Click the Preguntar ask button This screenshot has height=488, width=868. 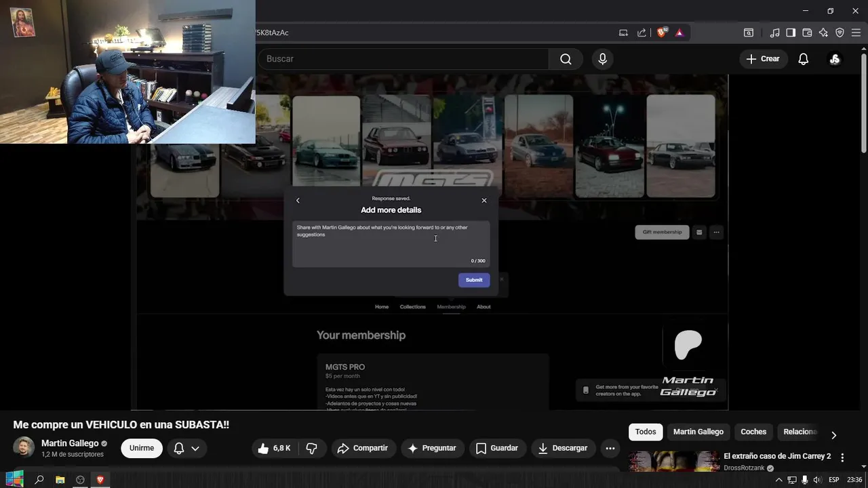[x=432, y=448]
